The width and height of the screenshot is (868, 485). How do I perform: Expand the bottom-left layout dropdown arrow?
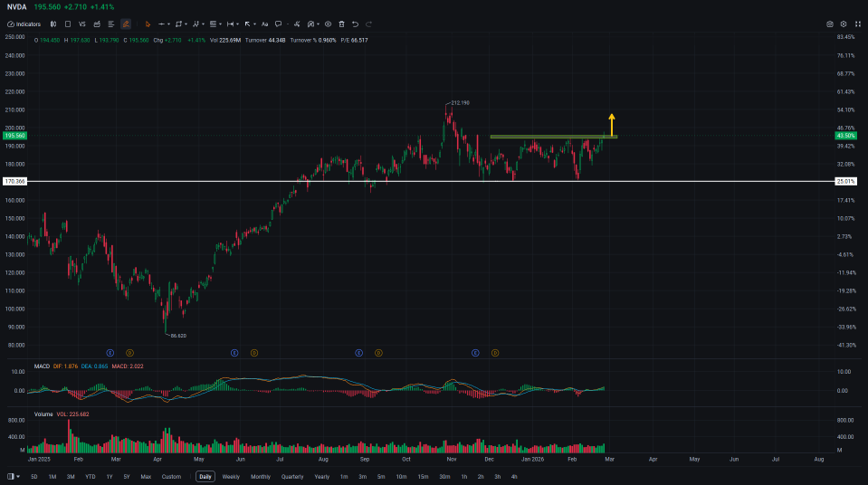(x=18, y=477)
